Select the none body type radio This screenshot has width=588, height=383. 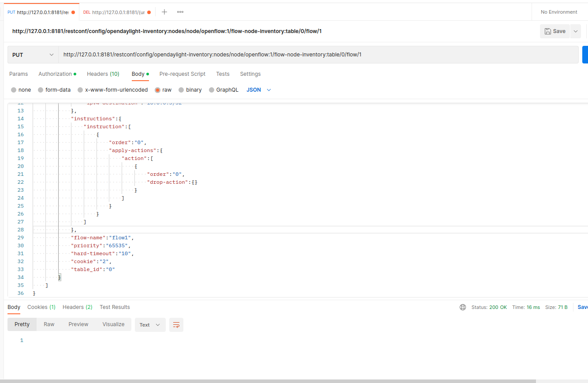pos(14,90)
